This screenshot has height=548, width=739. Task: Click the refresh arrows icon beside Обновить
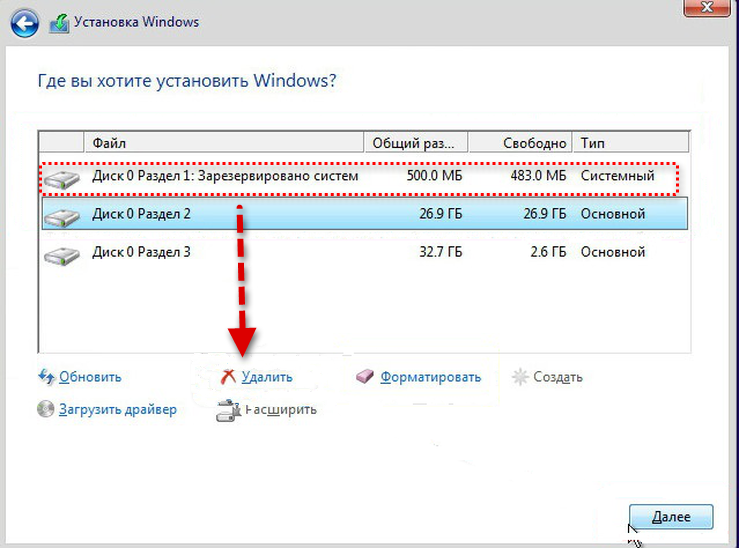(x=46, y=376)
